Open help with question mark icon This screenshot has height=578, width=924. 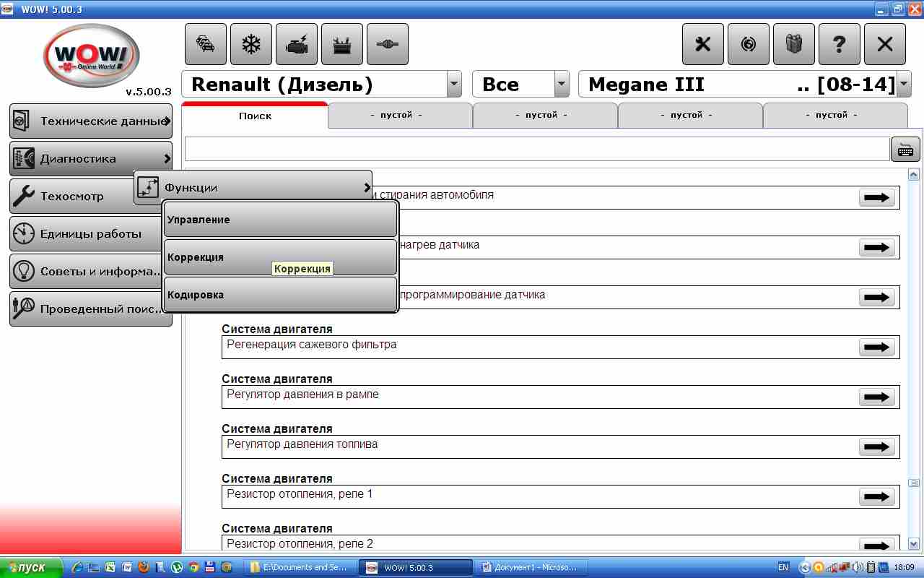click(x=839, y=45)
